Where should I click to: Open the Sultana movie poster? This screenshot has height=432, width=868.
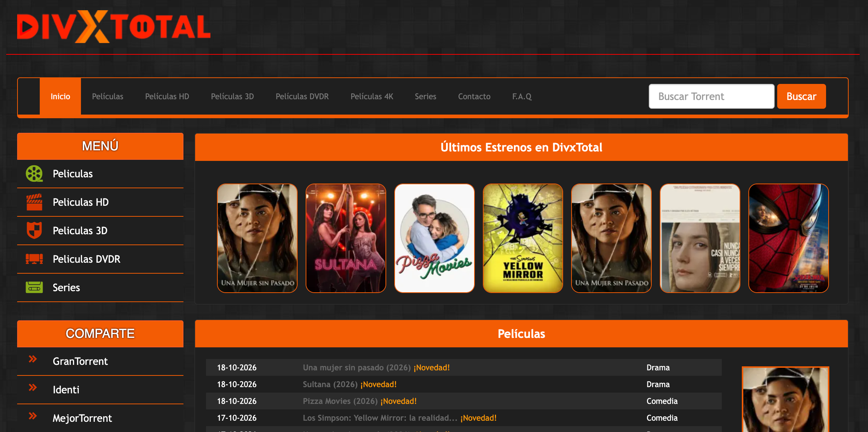coord(346,238)
